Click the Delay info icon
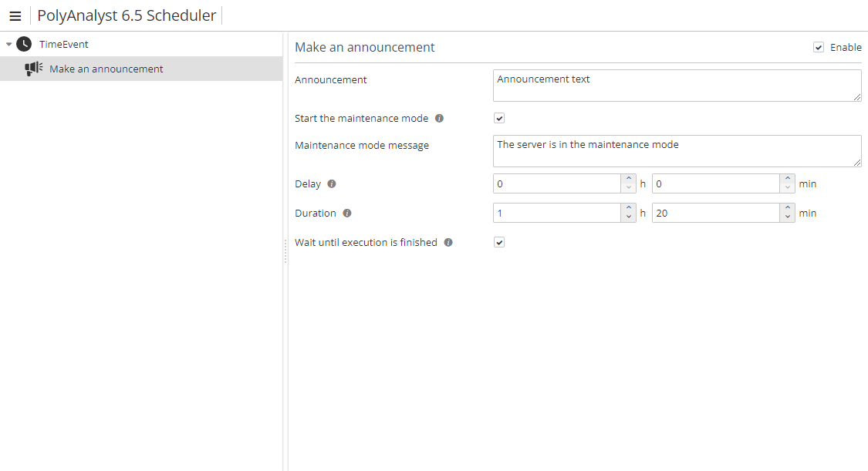This screenshot has width=868, height=471. [332, 184]
